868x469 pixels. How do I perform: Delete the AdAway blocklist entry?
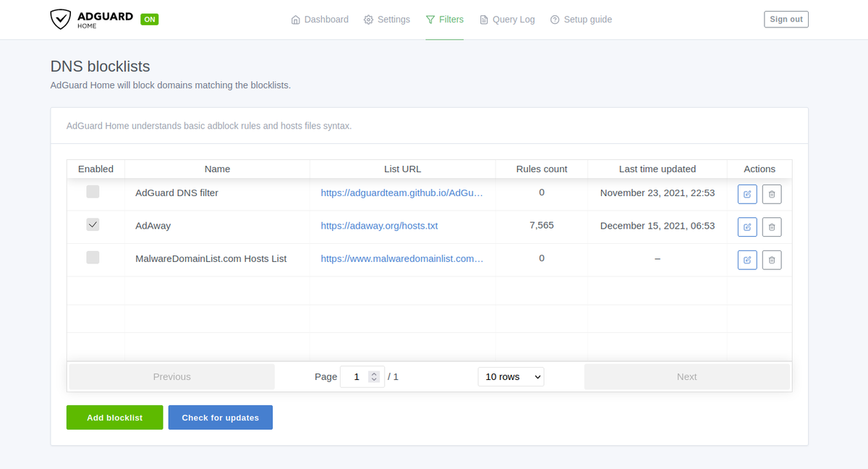[772, 227]
